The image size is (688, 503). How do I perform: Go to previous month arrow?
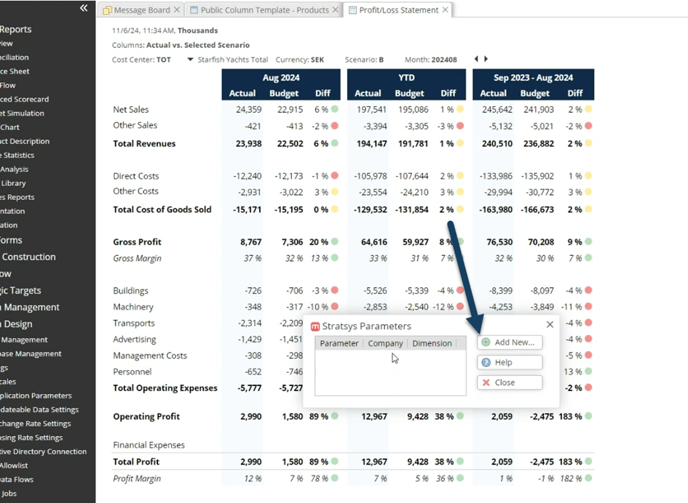click(476, 60)
